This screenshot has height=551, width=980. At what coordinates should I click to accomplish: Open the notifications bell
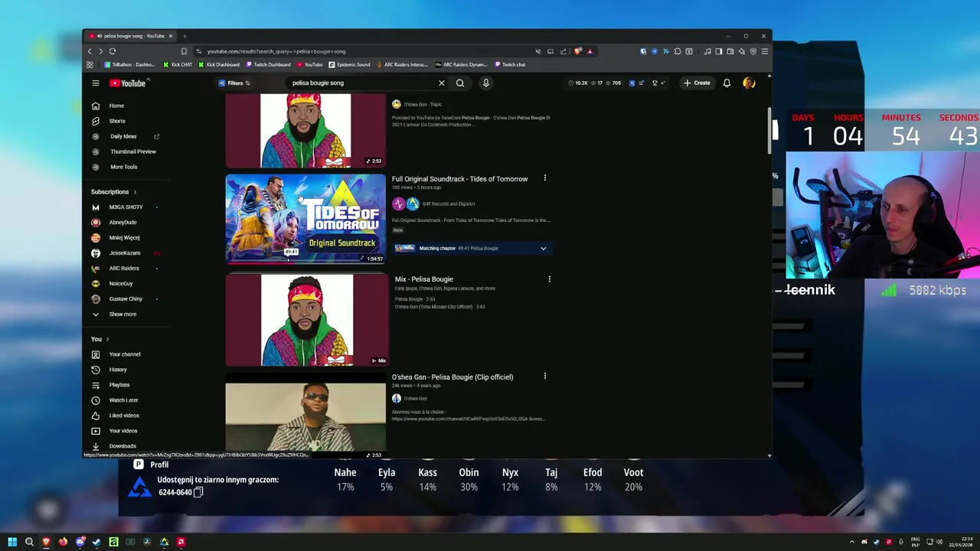(727, 83)
